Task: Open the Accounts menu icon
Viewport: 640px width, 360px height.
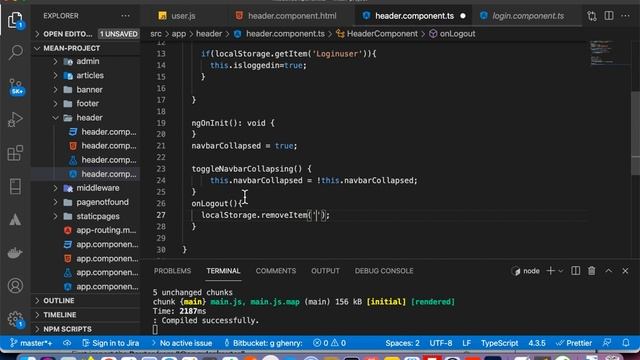Action: pyautogui.click(x=15, y=286)
